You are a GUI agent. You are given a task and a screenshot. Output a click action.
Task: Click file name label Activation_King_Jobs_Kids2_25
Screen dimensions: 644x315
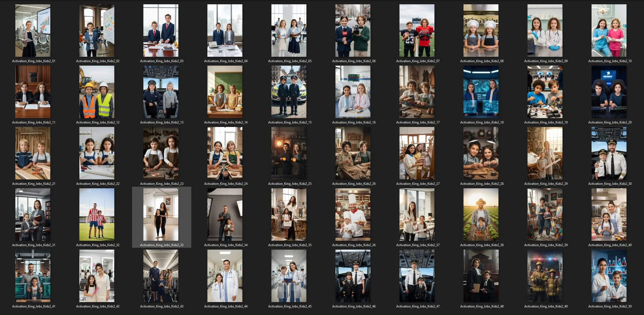290,184
